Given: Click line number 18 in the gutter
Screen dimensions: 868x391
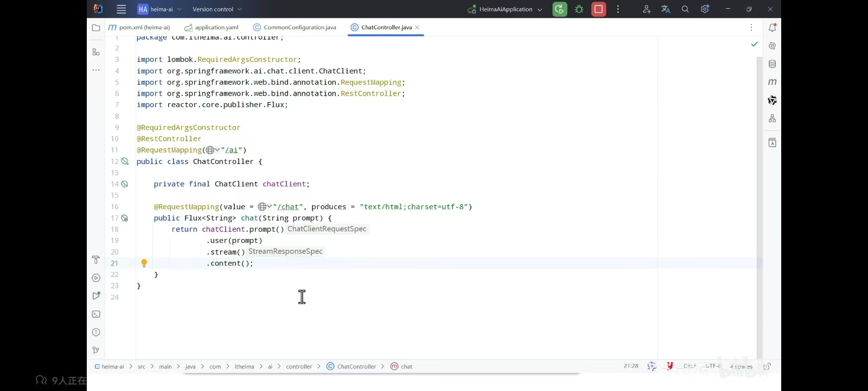Looking at the screenshot, I should click(x=114, y=229).
